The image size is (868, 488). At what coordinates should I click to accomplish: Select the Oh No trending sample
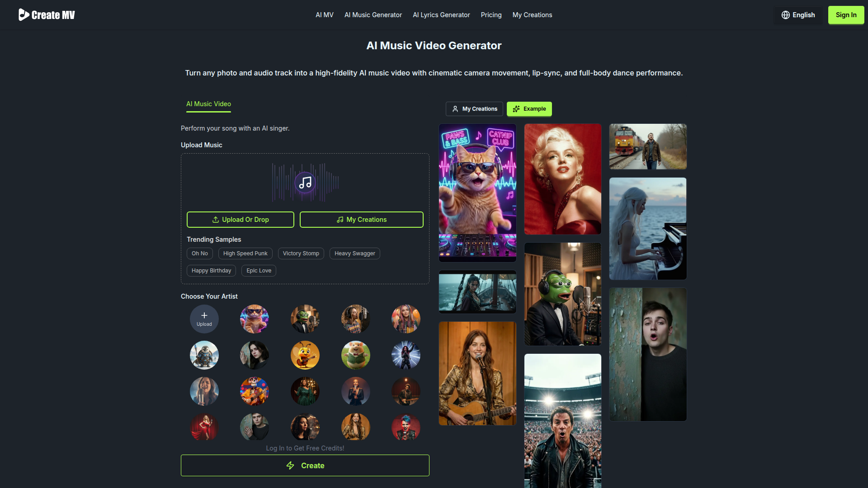pos(199,253)
